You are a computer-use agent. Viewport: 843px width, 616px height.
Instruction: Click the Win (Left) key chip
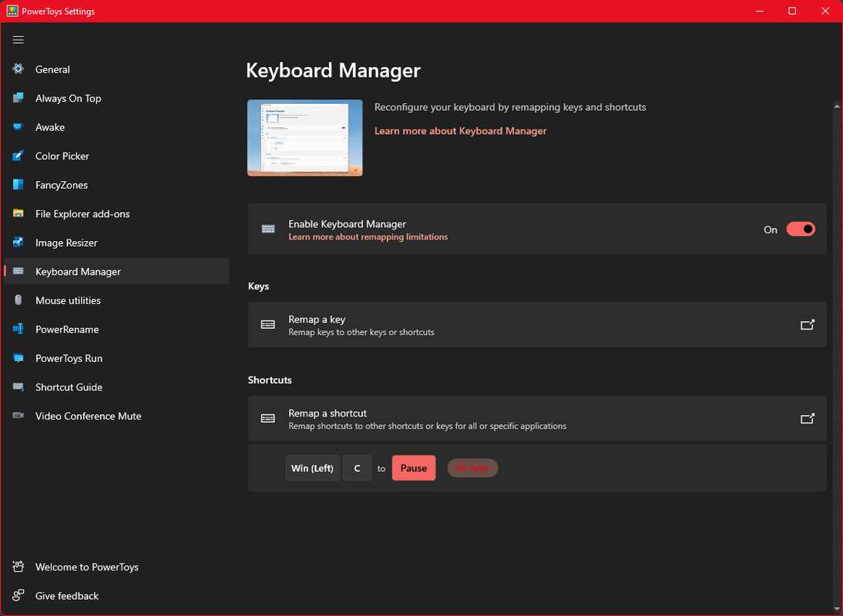pos(312,467)
